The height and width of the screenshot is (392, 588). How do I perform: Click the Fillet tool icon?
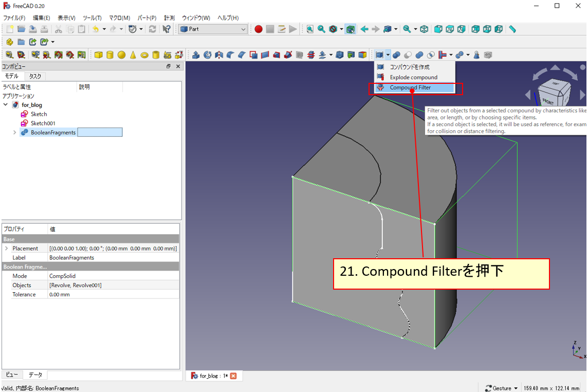[x=230, y=55]
